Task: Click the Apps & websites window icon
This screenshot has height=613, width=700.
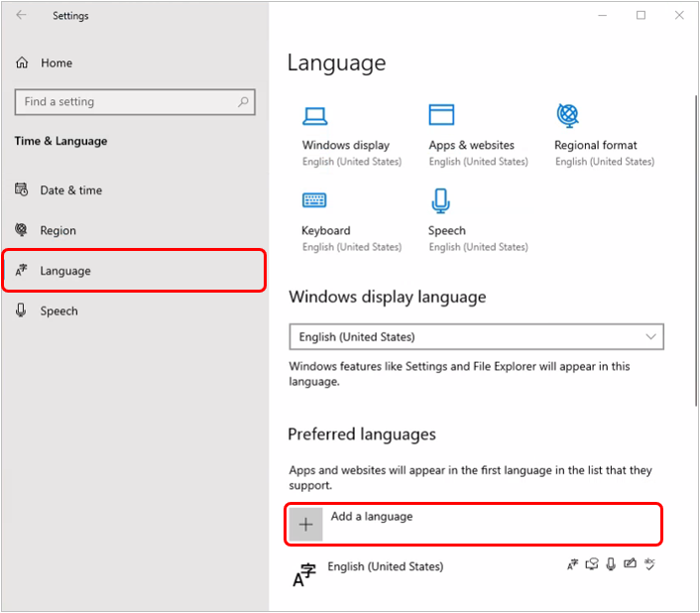Action: [x=441, y=115]
